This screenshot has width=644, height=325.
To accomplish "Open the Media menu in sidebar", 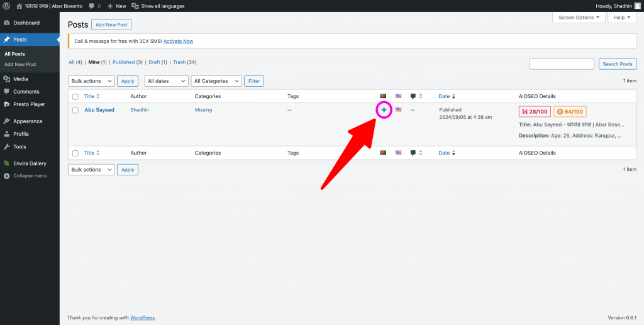I will tap(20, 79).
